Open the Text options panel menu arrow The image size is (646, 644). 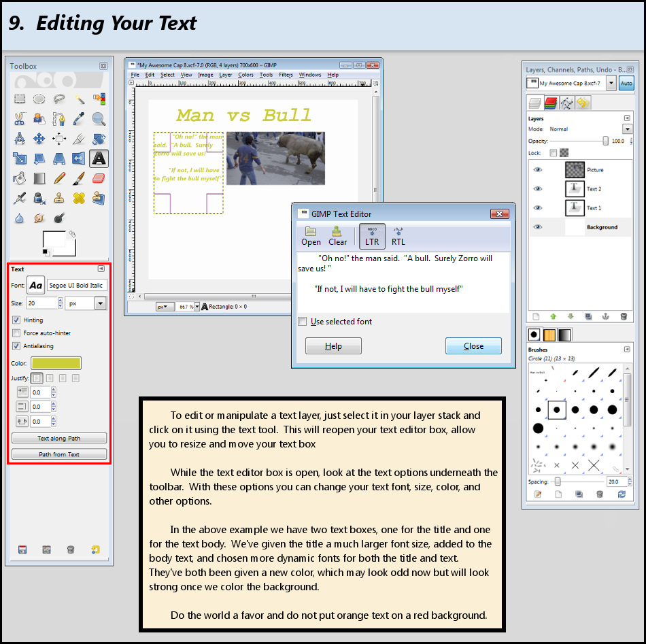click(x=101, y=269)
